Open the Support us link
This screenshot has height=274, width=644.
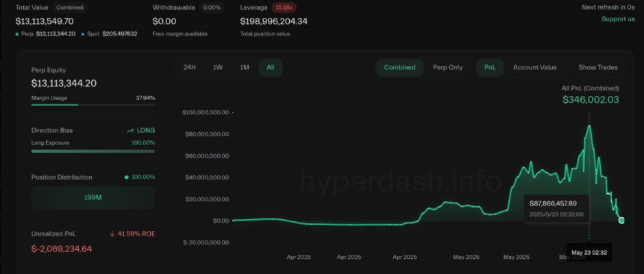617,18
